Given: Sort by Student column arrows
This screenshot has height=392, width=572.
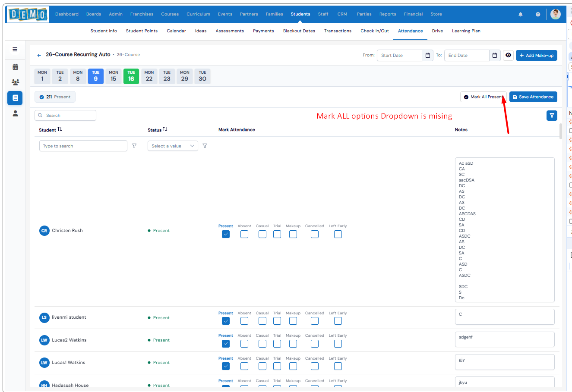Looking at the screenshot, I should click(60, 129).
